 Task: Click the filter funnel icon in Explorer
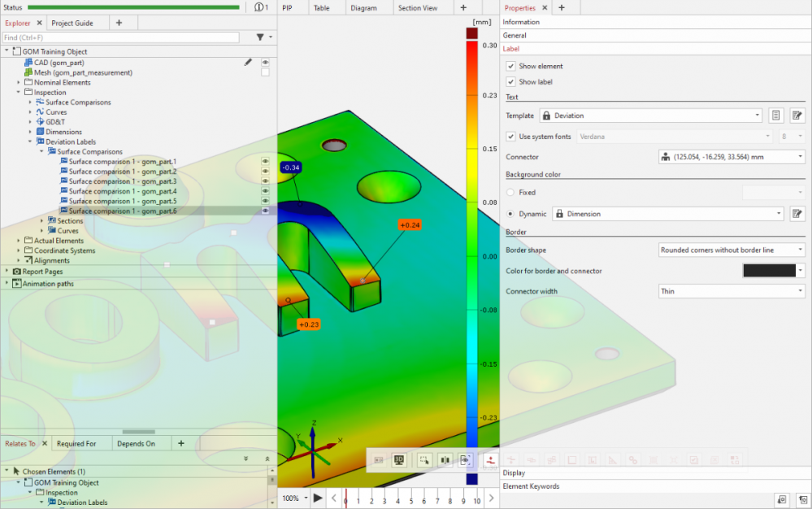[x=260, y=37]
